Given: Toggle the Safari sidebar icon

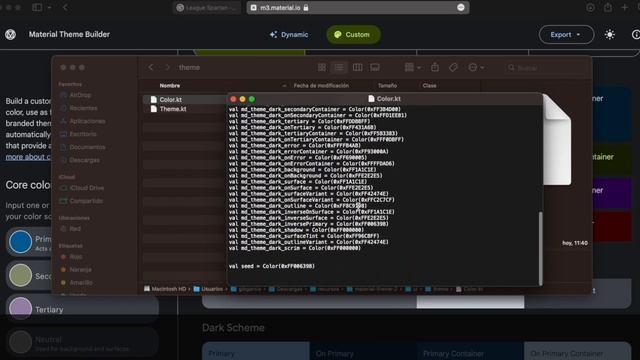Looking at the screenshot, I should (x=37, y=7).
